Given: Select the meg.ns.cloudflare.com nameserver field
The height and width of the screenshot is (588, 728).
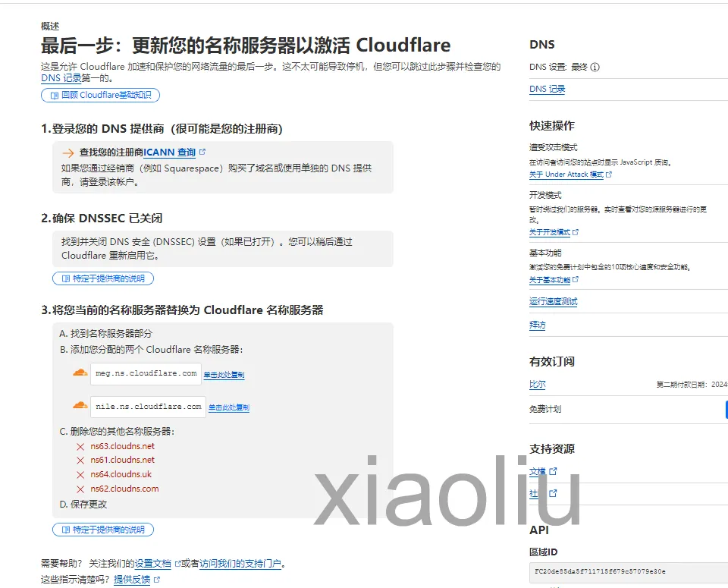Looking at the screenshot, I should 146,373.
